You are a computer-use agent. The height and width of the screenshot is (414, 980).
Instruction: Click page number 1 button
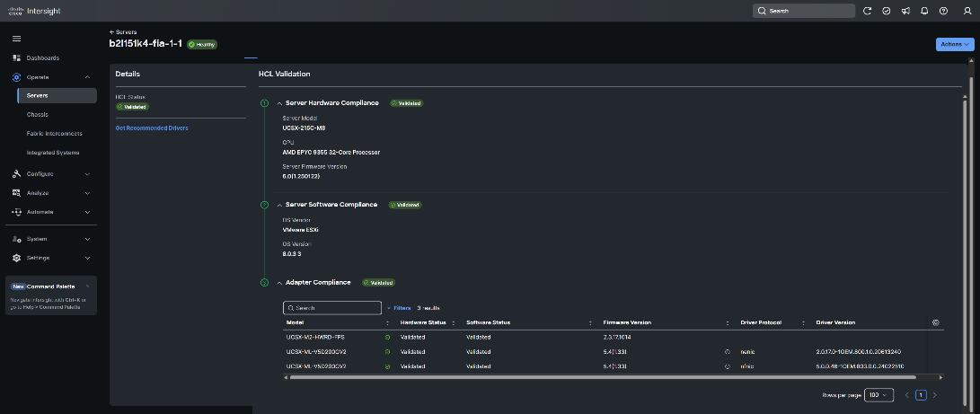pyautogui.click(x=922, y=395)
